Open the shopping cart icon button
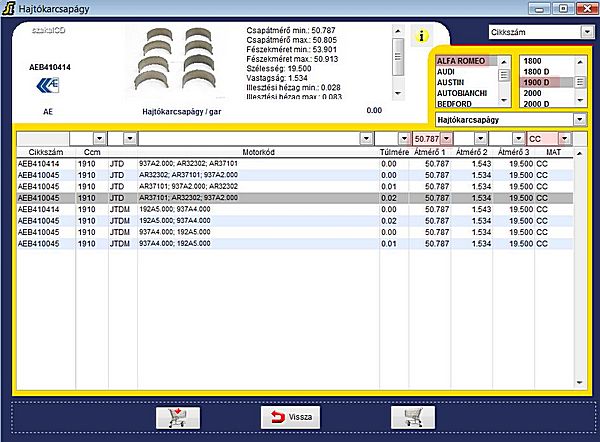 point(413,418)
